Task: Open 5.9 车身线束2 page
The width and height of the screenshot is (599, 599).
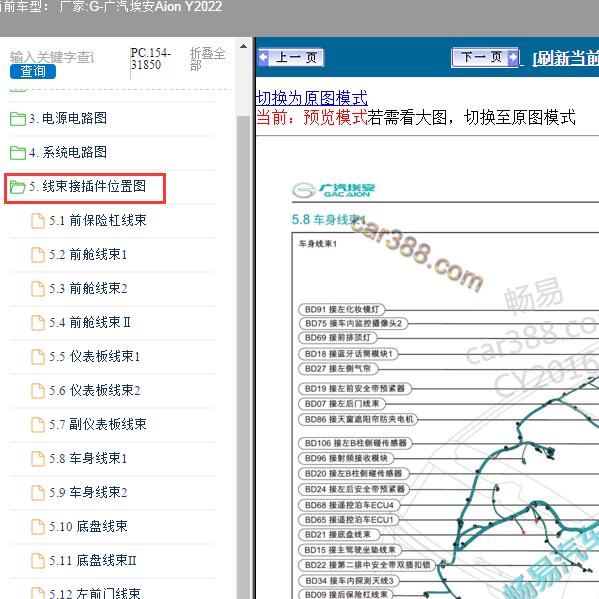Action: pos(88,492)
